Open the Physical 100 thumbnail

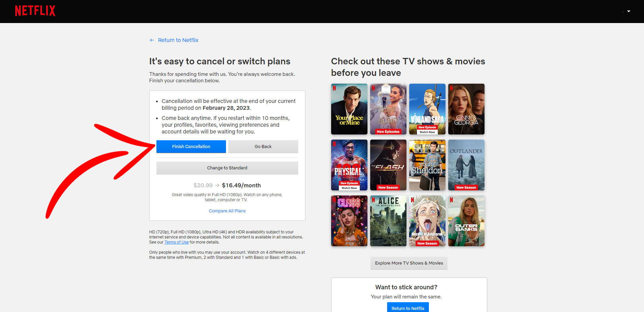click(x=349, y=165)
